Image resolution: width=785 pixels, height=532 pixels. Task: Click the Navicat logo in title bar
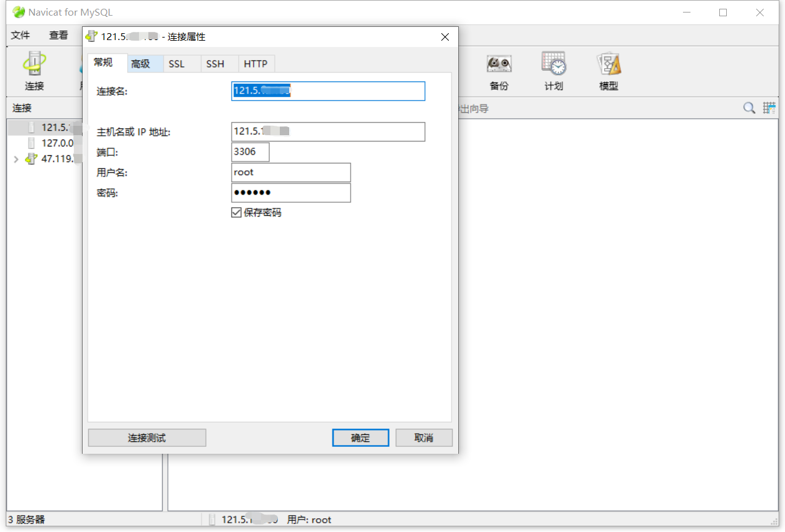(19, 12)
